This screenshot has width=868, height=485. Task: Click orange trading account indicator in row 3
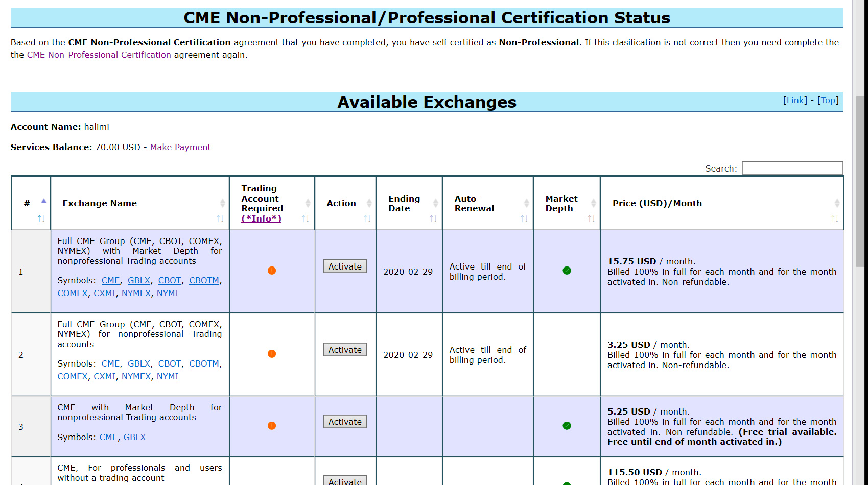click(x=272, y=426)
